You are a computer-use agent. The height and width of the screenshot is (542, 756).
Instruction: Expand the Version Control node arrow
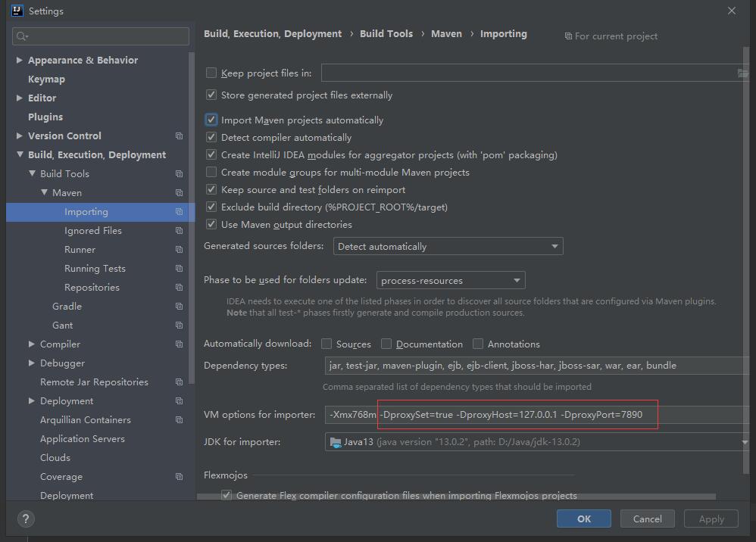[19, 135]
